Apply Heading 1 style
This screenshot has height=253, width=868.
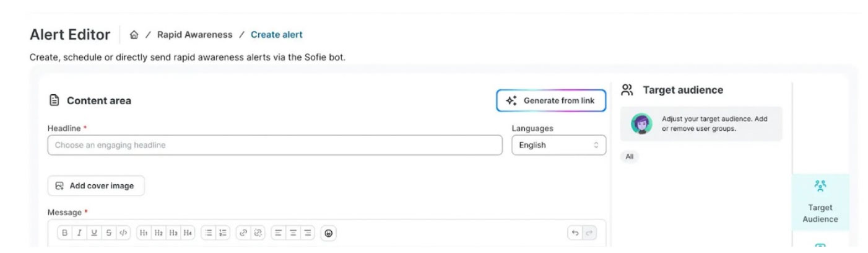tap(144, 233)
